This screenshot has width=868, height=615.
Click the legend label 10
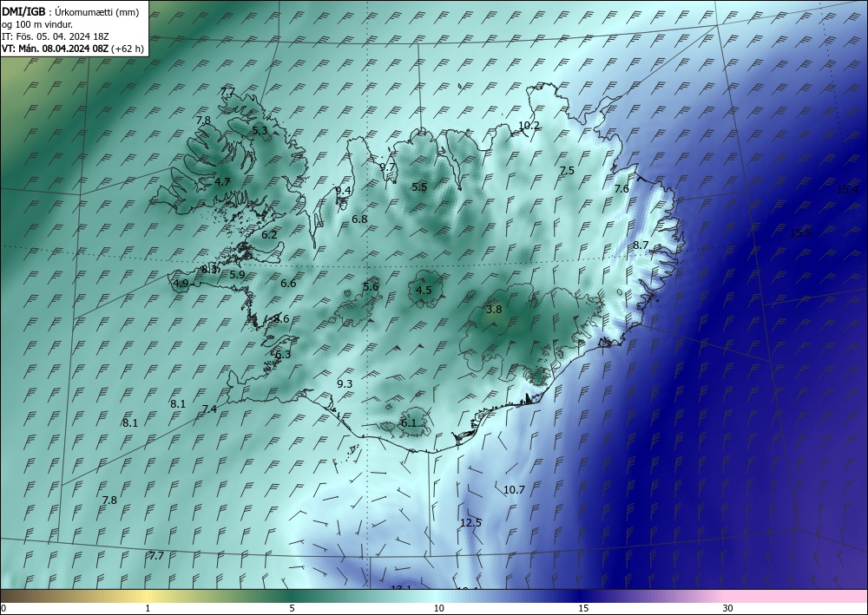pyautogui.click(x=438, y=608)
